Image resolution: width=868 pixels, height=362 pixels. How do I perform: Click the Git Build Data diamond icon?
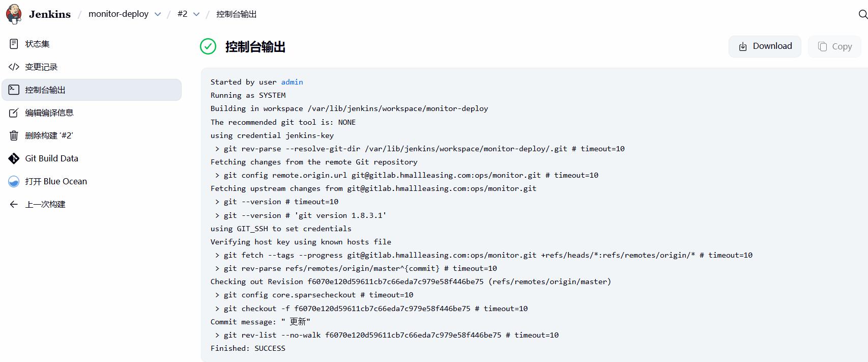[x=14, y=158]
